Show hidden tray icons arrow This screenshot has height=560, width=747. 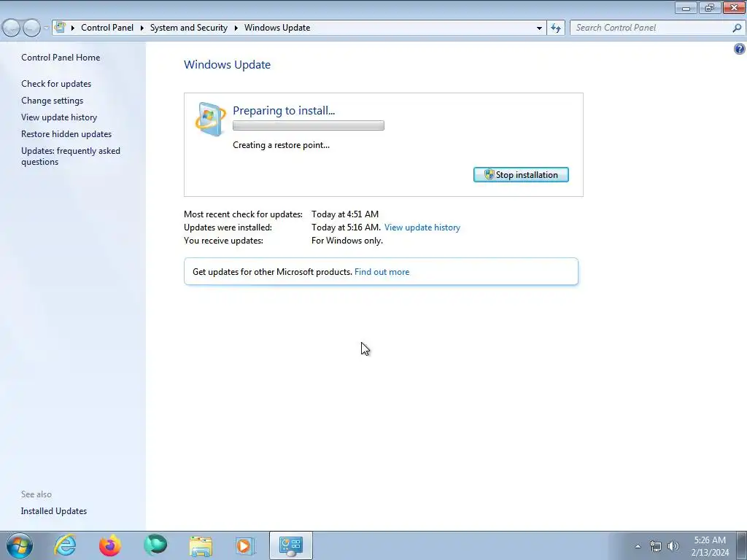(x=638, y=546)
